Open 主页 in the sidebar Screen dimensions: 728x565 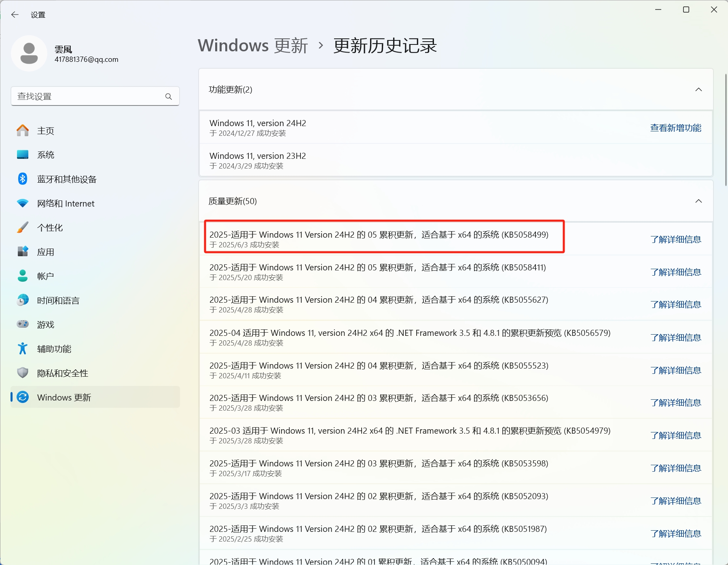click(x=95, y=131)
